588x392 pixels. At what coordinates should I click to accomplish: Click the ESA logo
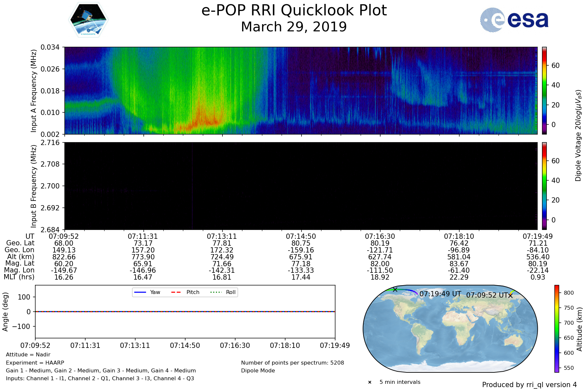(514, 20)
